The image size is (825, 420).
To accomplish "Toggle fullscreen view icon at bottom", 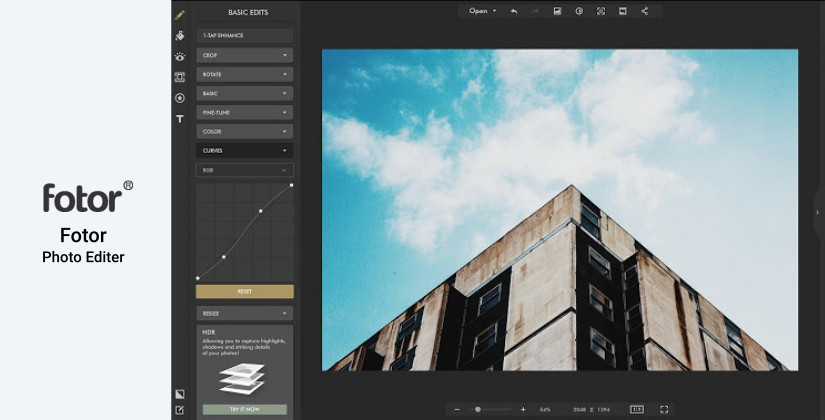I will coord(664,409).
